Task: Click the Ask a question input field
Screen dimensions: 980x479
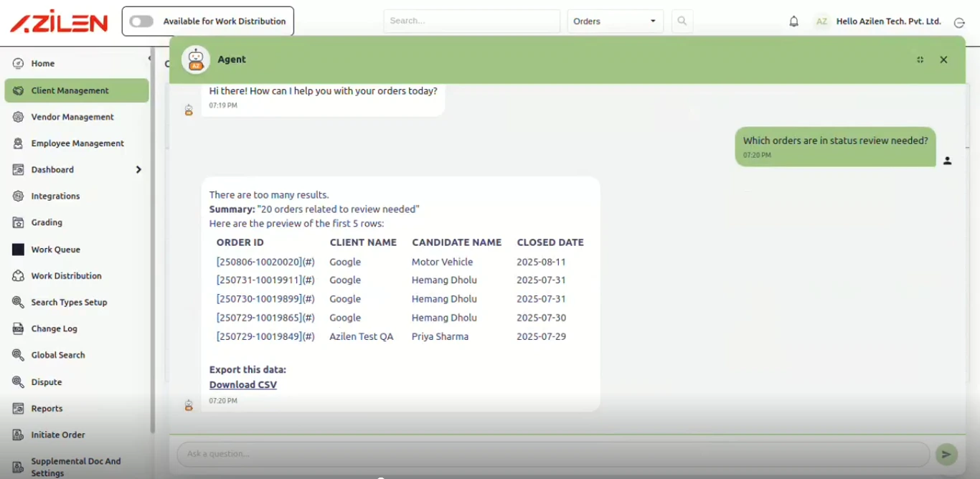Action: click(x=502, y=454)
